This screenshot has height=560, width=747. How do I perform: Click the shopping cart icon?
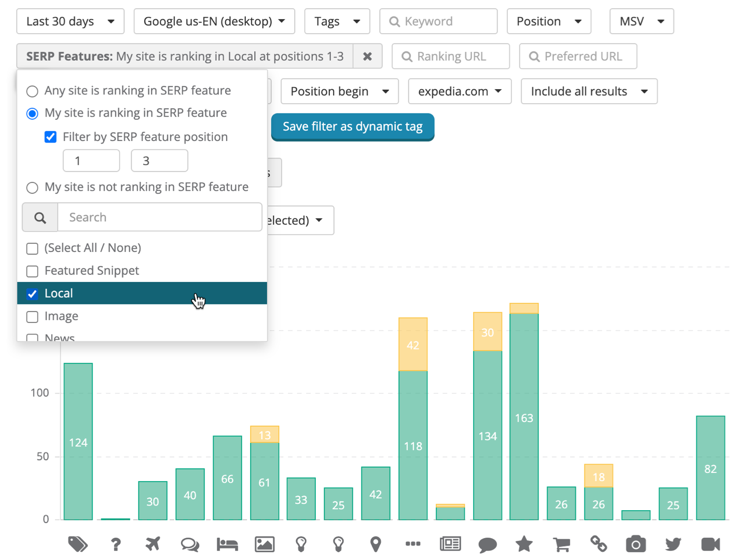(561, 544)
